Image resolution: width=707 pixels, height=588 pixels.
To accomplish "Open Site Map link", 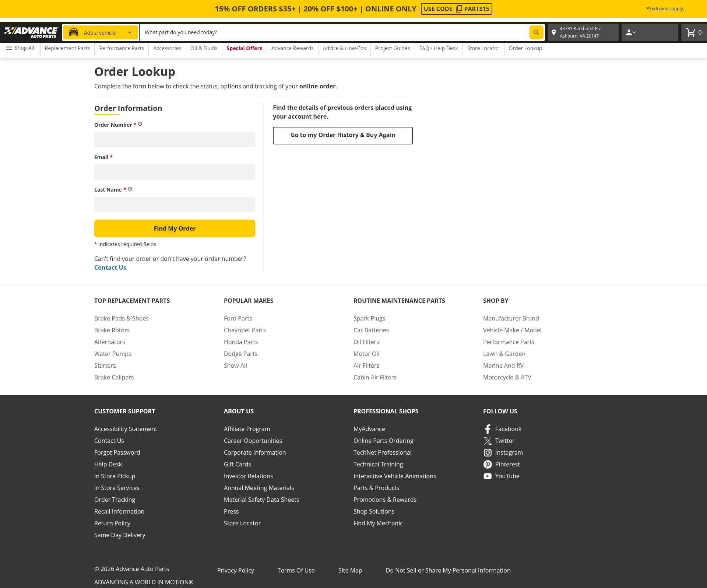I will [350, 570].
